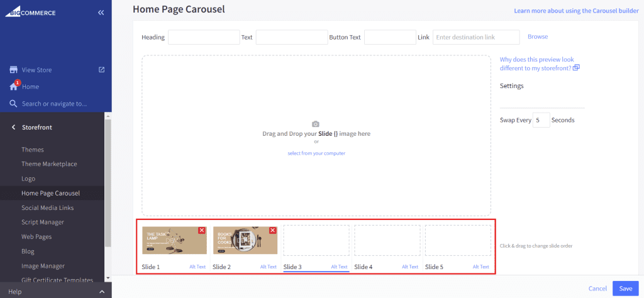This screenshot has height=298, width=644.
Task: Click sidebar scrollbar down arrow
Action: [108, 278]
